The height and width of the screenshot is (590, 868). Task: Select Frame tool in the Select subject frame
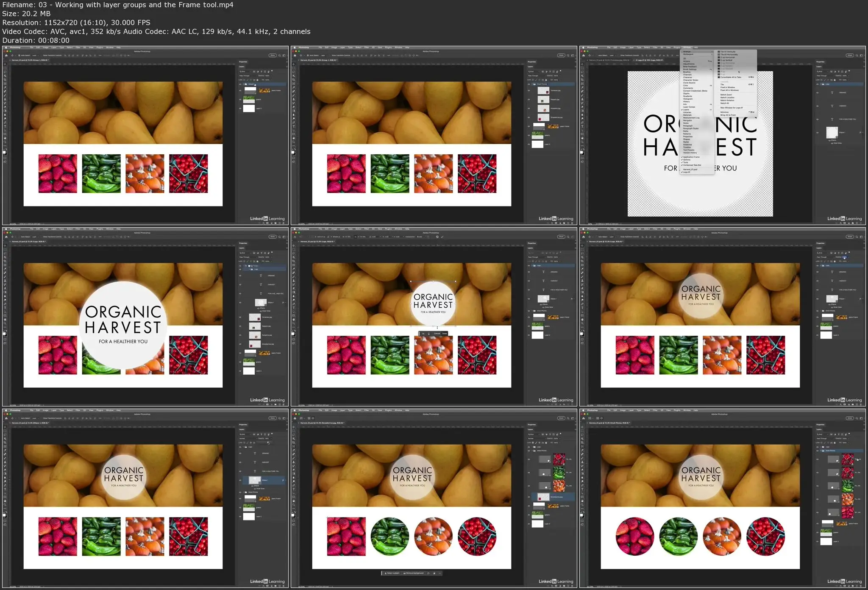point(294,446)
